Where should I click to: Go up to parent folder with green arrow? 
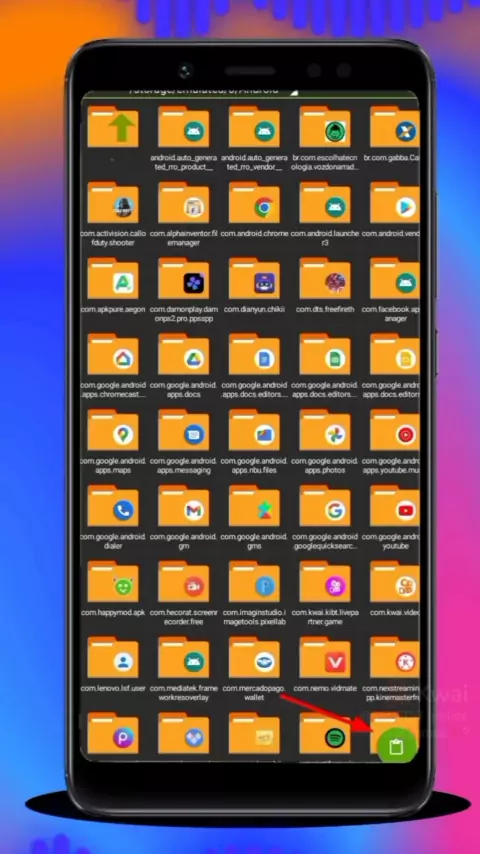(x=113, y=127)
